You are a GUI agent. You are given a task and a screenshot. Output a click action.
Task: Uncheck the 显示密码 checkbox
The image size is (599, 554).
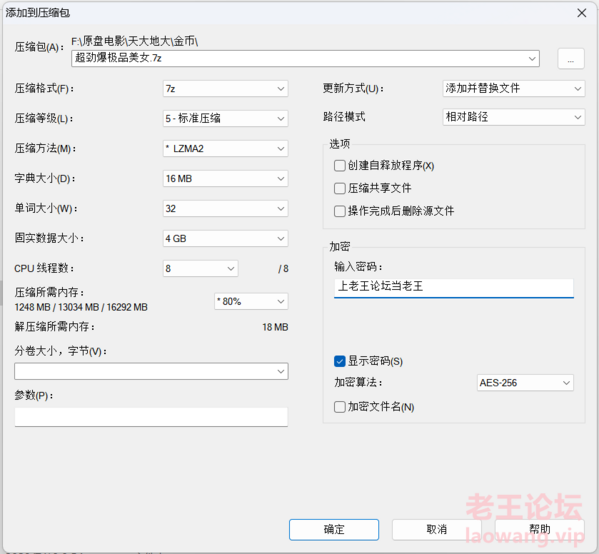(339, 361)
